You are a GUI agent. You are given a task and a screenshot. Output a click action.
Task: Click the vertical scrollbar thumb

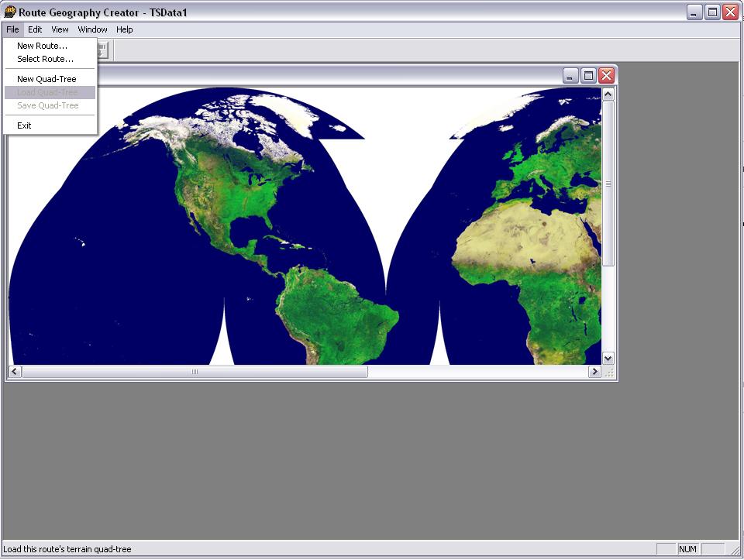coord(608,184)
